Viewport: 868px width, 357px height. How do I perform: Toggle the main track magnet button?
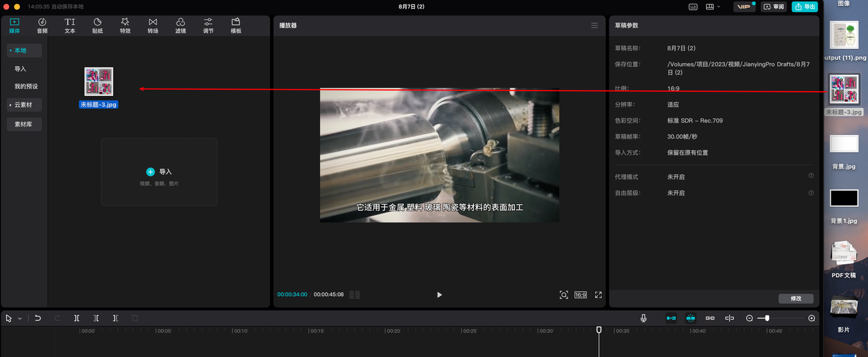click(671, 318)
